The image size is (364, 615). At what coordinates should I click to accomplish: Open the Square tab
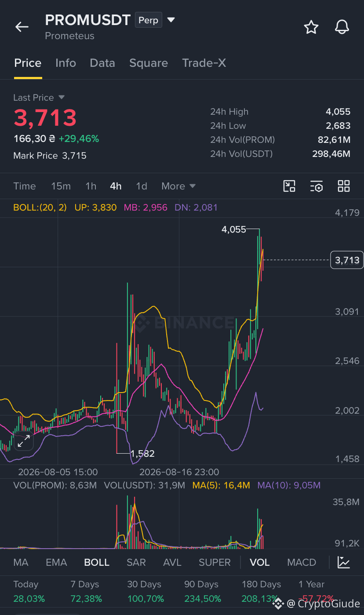(x=149, y=63)
